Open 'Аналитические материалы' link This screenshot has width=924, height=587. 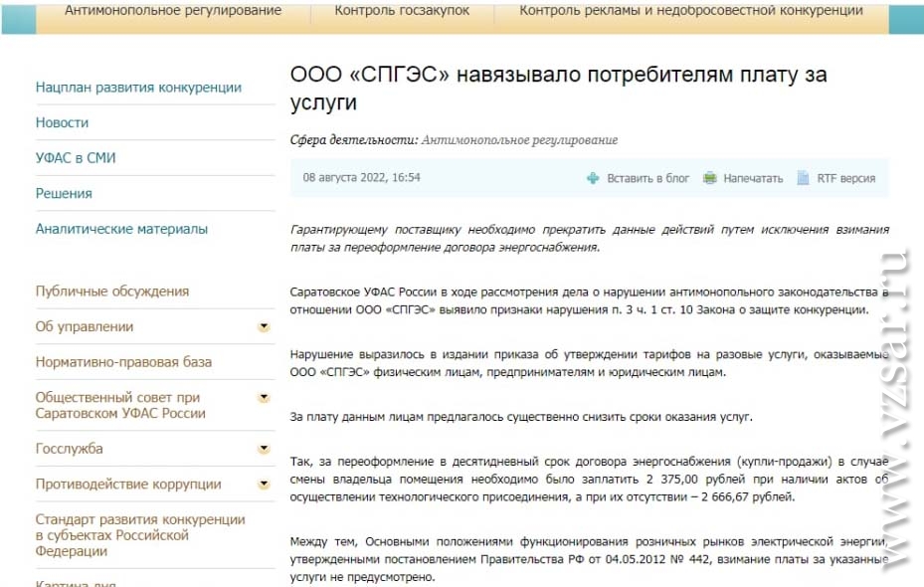click(x=121, y=229)
